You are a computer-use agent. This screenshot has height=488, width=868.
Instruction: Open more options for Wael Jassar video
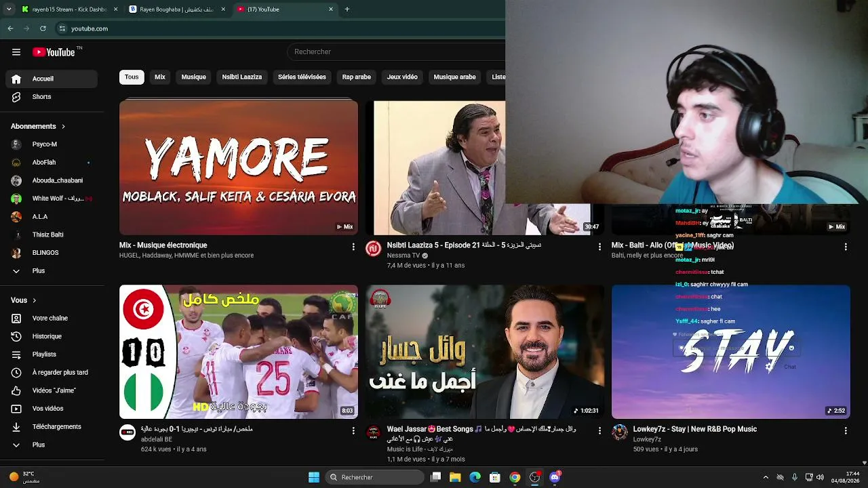point(599,430)
